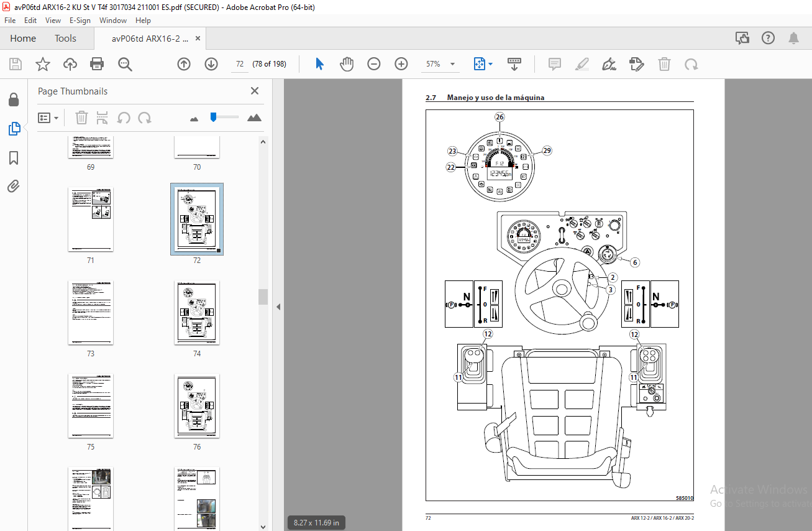Collapse the navigation pane with the left arrow
The width and height of the screenshot is (812, 531).
pyautogui.click(x=278, y=307)
